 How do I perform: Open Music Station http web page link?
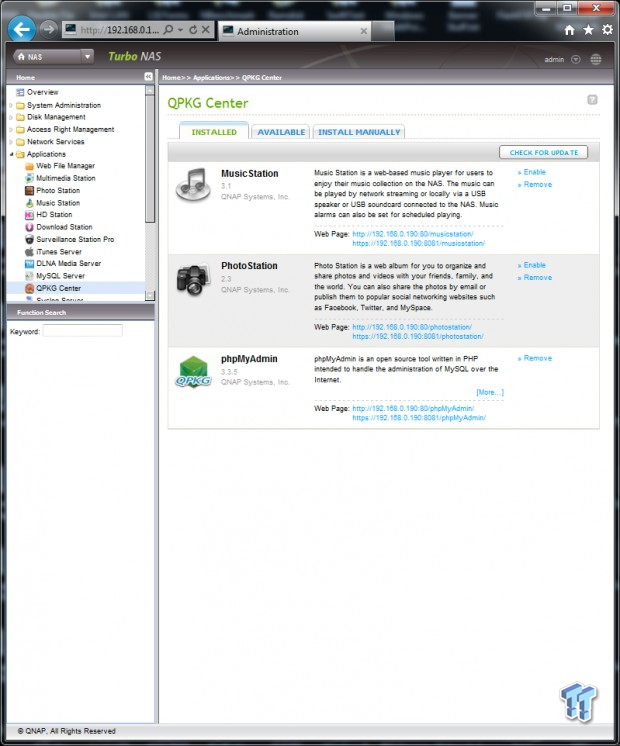point(413,234)
